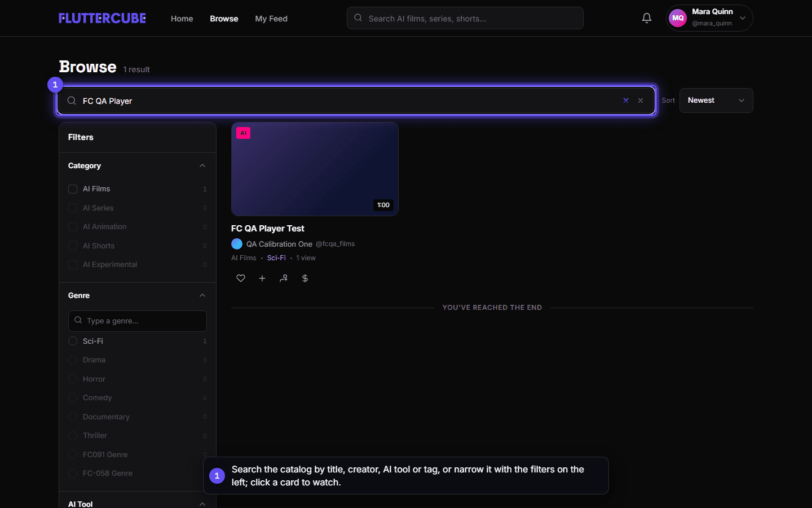
Task: Click the Browse search field containing FC QA Player
Action: tap(356, 100)
